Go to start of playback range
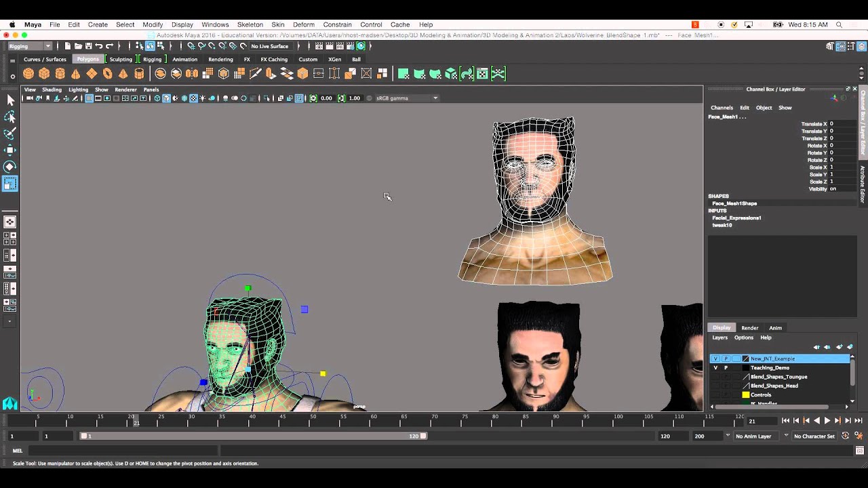 pyautogui.click(x=785, y=421)
